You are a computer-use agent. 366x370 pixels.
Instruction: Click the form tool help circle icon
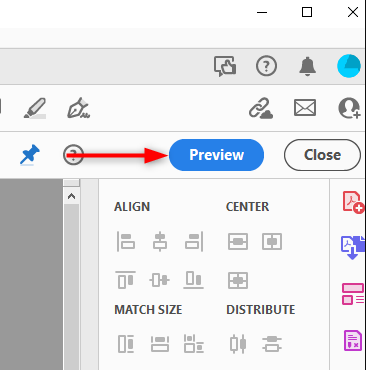[73, 155]
